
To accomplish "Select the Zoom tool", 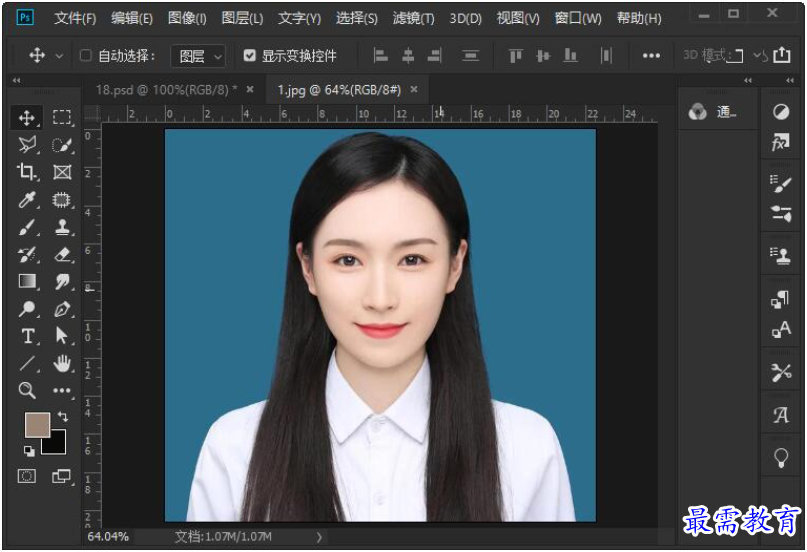I will [x=27, y=390].
